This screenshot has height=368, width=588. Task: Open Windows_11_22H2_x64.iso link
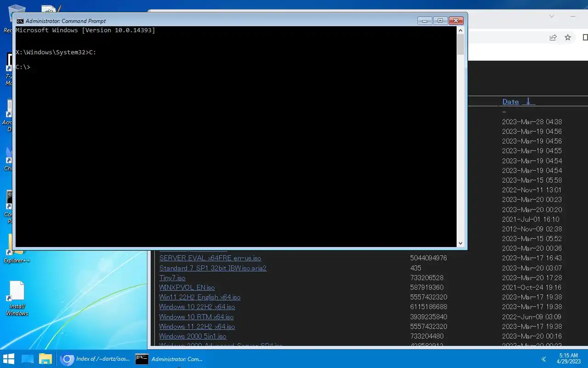[197, 327]
